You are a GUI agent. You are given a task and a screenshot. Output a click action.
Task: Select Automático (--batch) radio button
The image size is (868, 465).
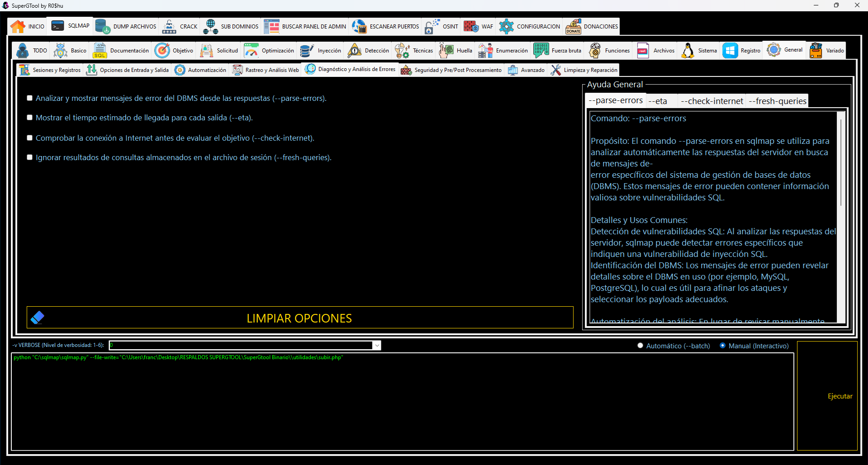(640, 346)
